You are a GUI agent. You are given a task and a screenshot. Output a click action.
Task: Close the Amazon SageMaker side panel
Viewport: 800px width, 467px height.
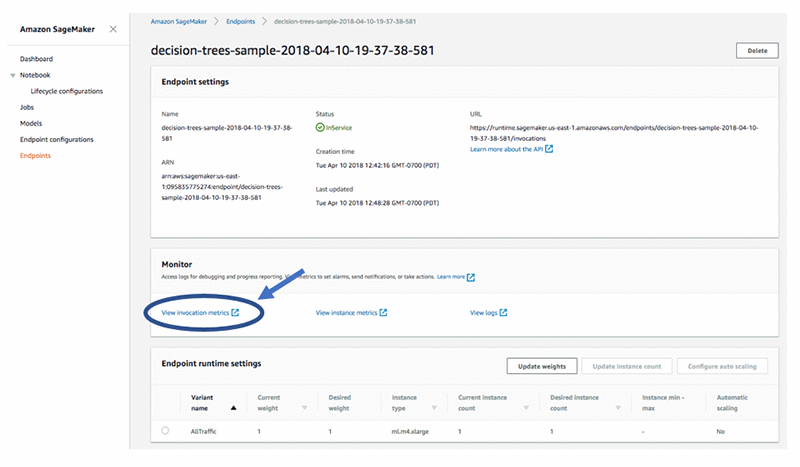coord(113,29)
